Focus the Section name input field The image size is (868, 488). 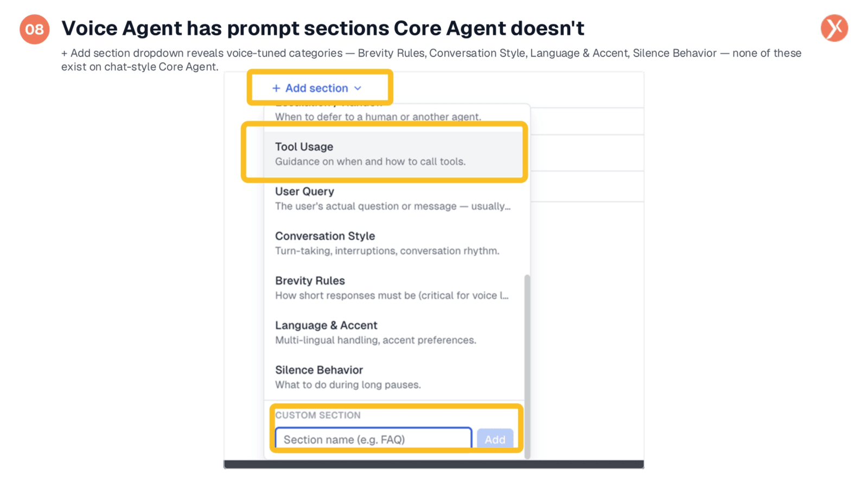click(x=373, y=439)
